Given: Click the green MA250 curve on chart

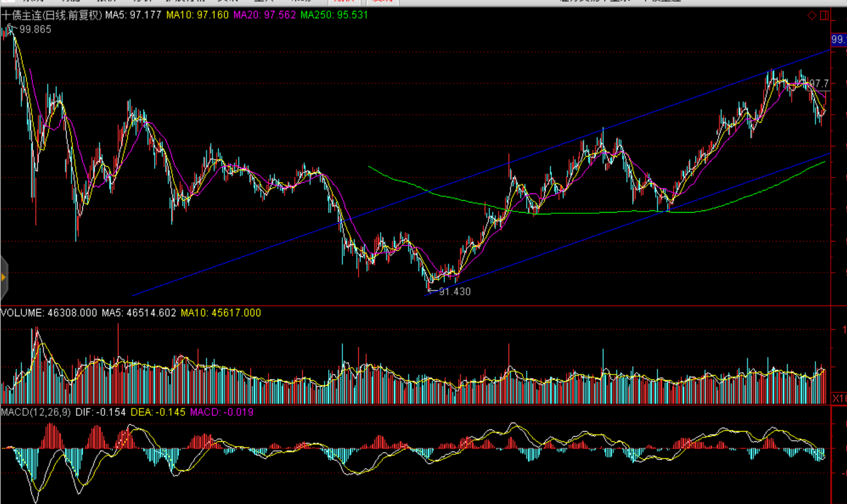Looking at the screenshot, I should [x=594, y=212].
